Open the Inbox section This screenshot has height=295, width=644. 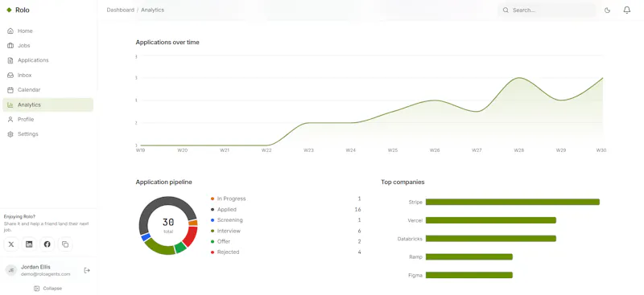47,75
